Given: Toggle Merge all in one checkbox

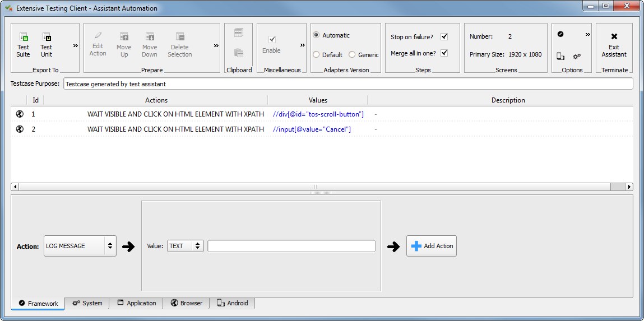Looking at the screenshot, I should pos(444,53).
